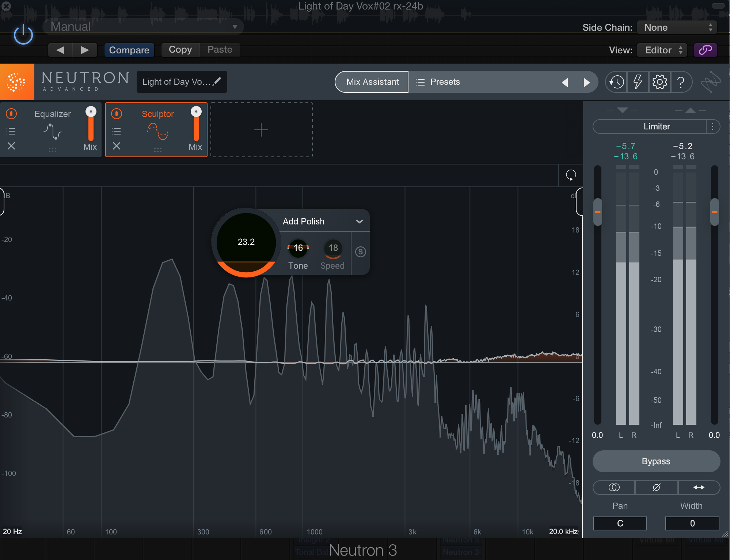Add a new module with plus slot
This screenshot has width=730, height=560.
click(x=261, y=130)
